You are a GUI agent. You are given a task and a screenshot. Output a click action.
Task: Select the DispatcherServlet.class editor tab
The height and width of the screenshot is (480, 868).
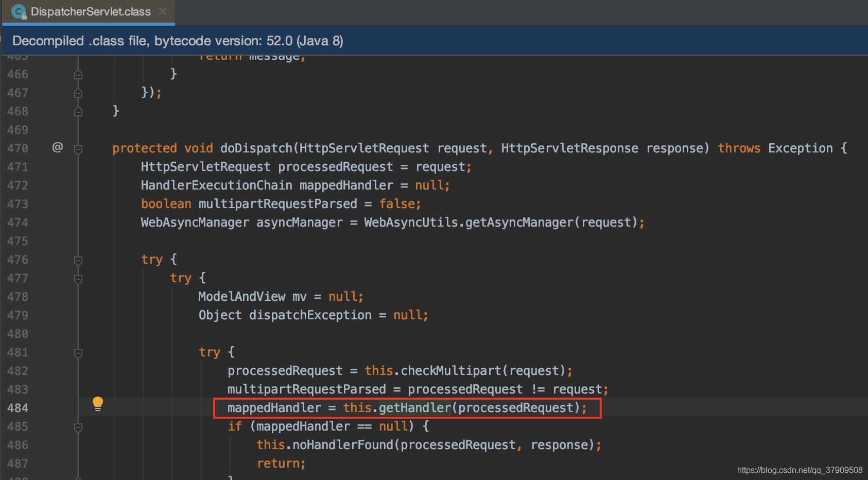pyautogui.click(x=89, y=11)
